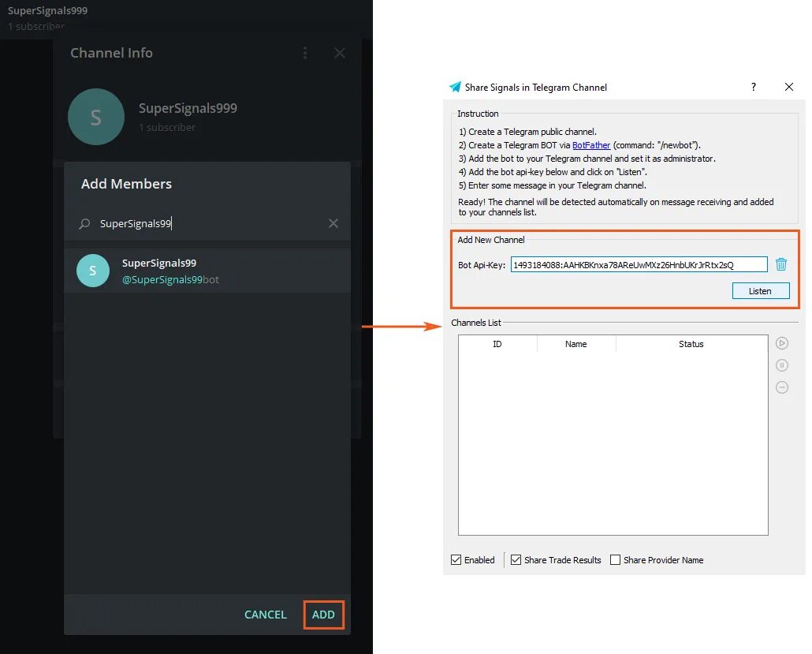Click the '1 subscriber' text in Channel Info

pos(167,128)
